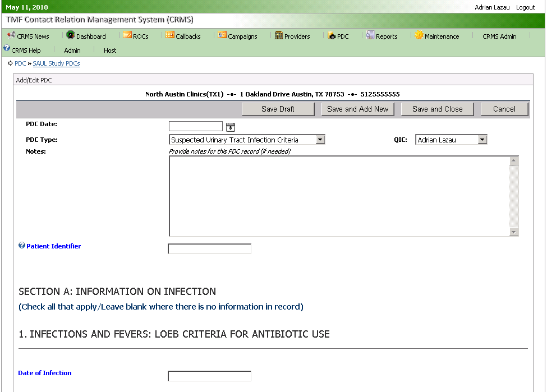Screen dimensions: 547x392
Task: Click the Dashboard gauge icon
Action: tap(71, 35)
